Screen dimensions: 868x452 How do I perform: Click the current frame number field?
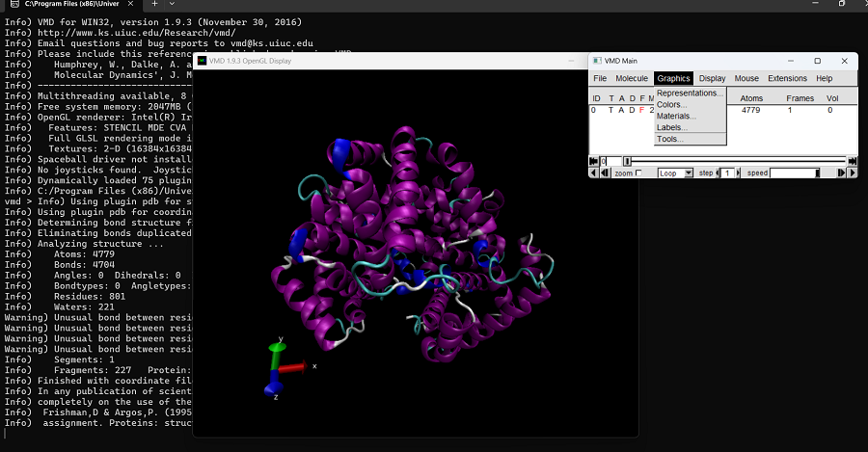coord(611,161)
